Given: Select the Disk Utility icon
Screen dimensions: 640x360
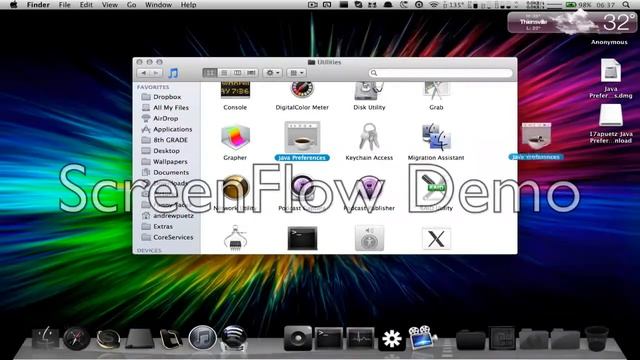Looking at the screenshot, I should (369, 90).
